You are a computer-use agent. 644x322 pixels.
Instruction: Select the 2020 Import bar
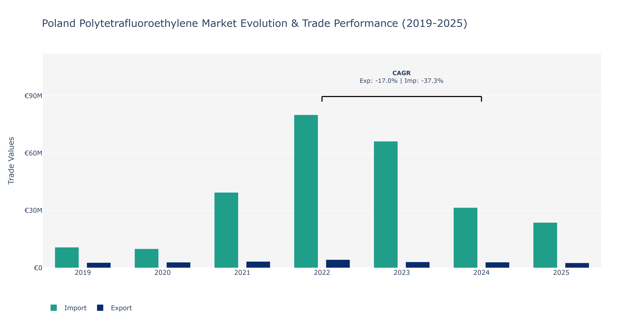[147, 258]
